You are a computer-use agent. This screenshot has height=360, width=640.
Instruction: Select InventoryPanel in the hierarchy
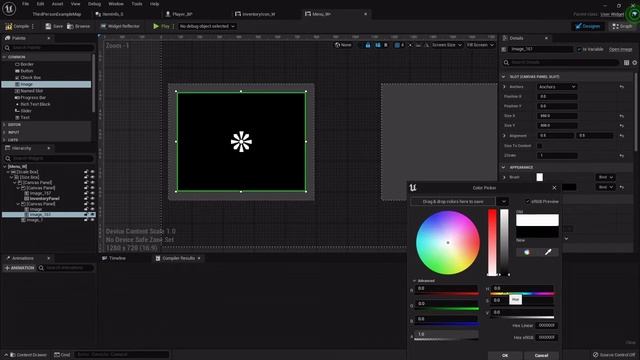[x=44, y=198]
